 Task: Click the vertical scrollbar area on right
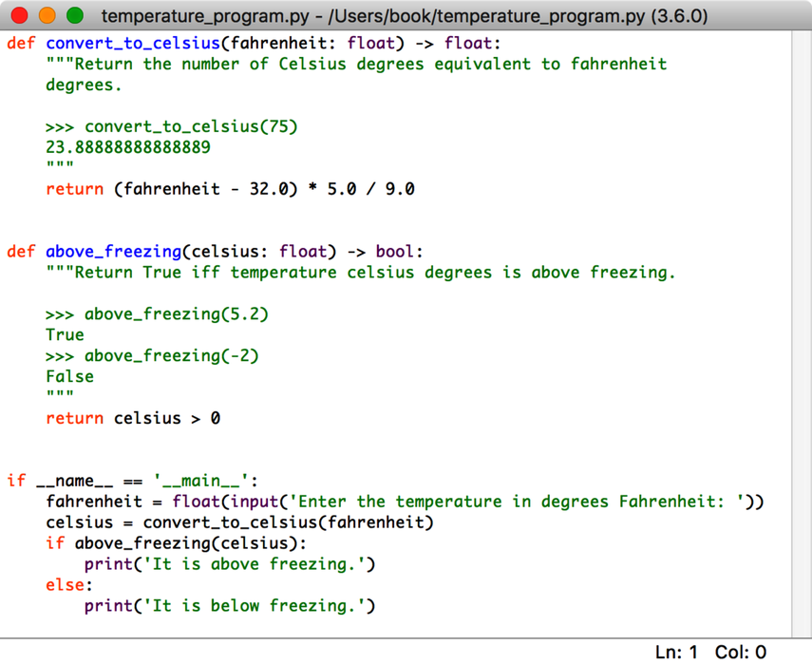801,332
